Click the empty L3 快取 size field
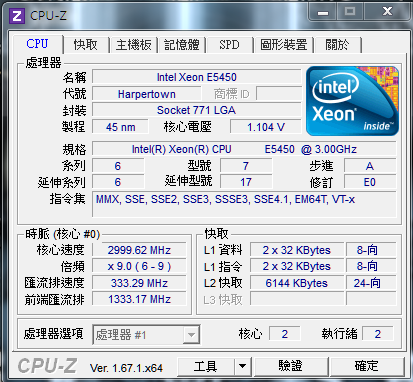 297,299
